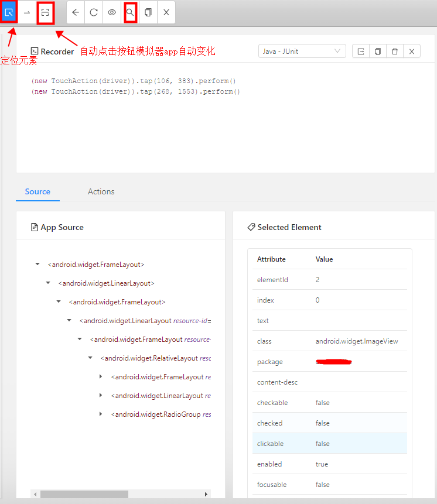Copy XML source to clipboard icon
Image resolution: width=437 pixels, height=504 pixels.
click(148, 12)
